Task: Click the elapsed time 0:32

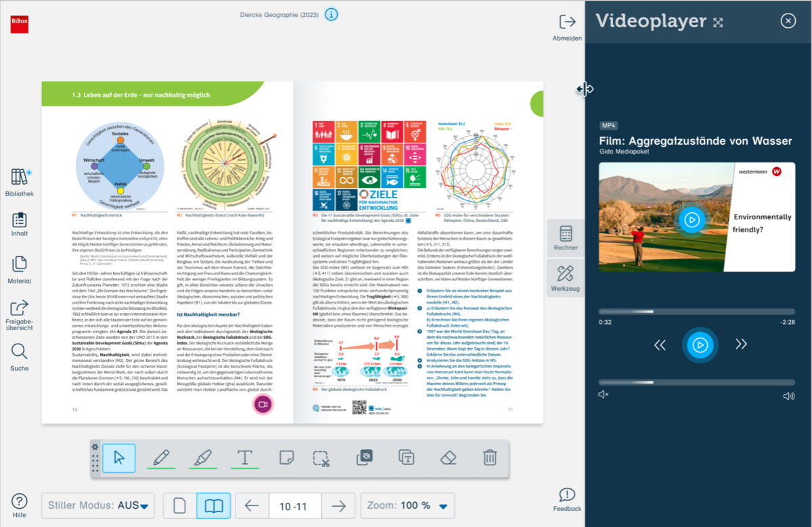Action: 605,322
